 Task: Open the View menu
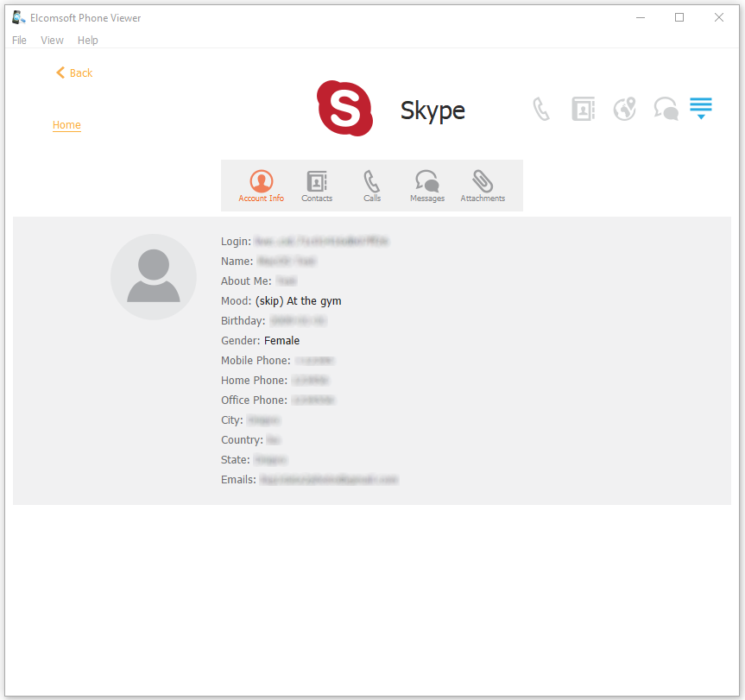pyautogui.click(x=52, y=41)
